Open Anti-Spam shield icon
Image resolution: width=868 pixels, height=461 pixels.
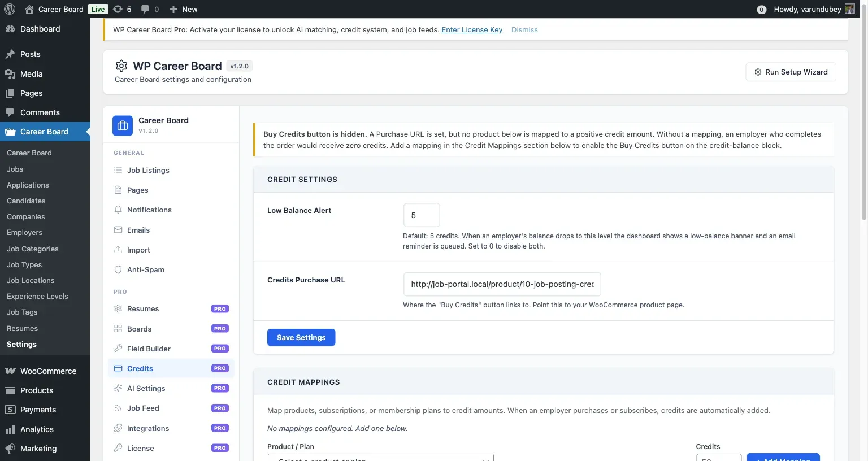(118, 269)
